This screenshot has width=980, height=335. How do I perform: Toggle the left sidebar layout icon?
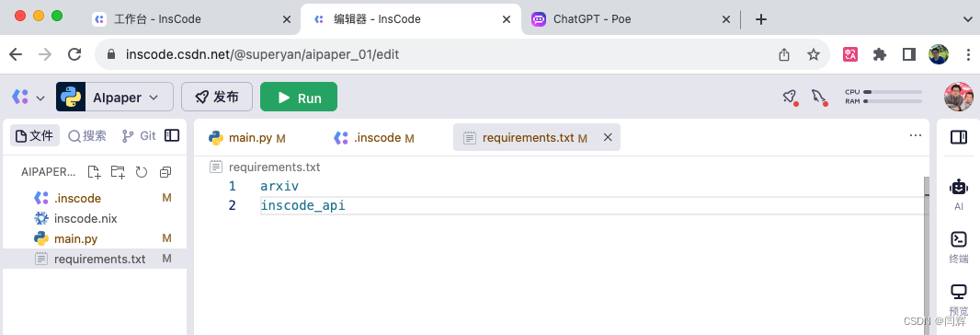[x=172, y=135]
